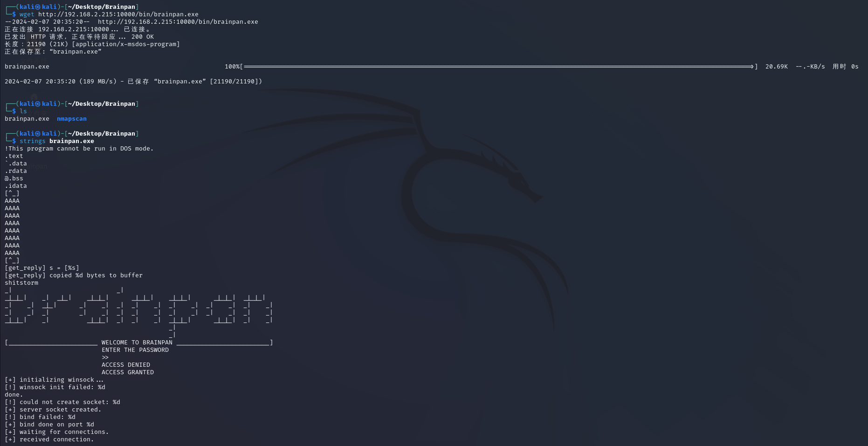Click the '[+] waiting for connections.' line

(57, 432)
